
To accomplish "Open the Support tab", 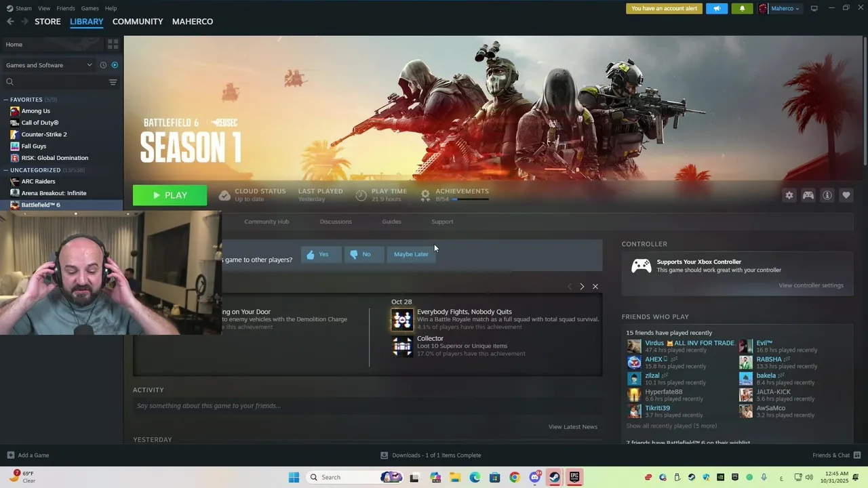I will tap(442, 222).
